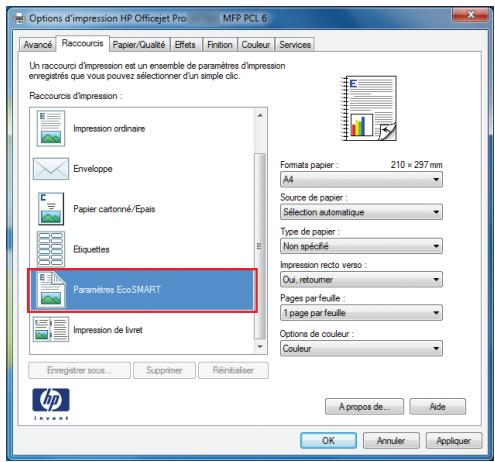The image size is (495, 462).
Task: Open the Couleur tab
Action: click(x=256, y=45)
